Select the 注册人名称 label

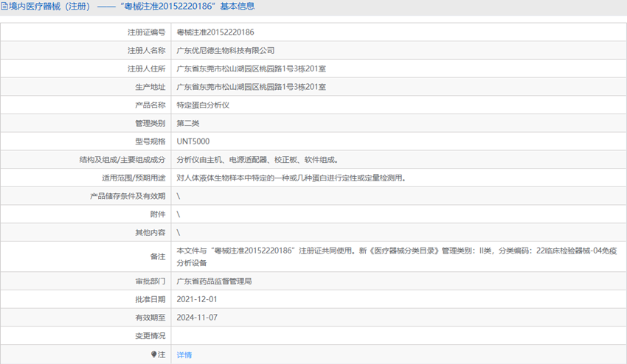tap(146, 50)
